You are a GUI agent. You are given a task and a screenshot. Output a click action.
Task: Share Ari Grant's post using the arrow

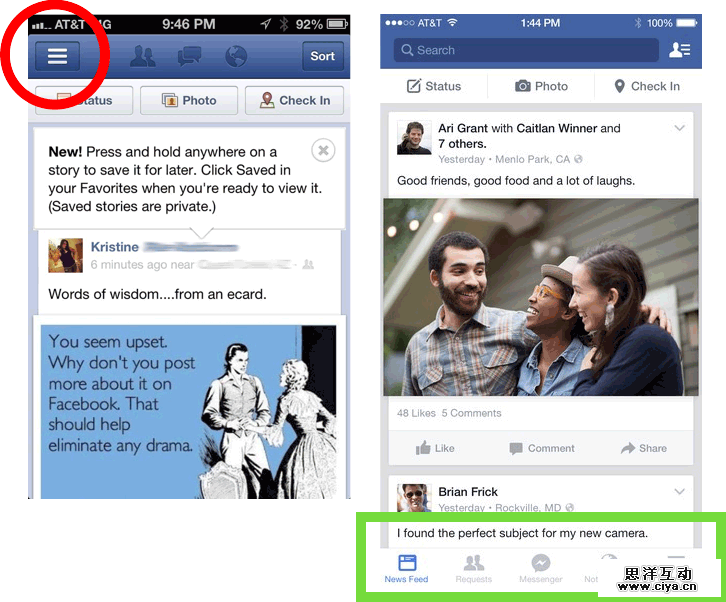pyautogui.click(x=644, y=448)
